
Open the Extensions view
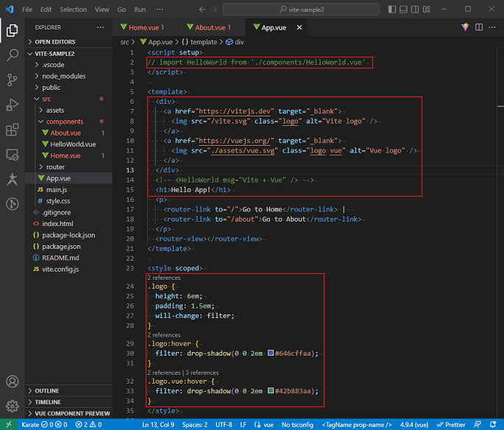tap(13, 130)
